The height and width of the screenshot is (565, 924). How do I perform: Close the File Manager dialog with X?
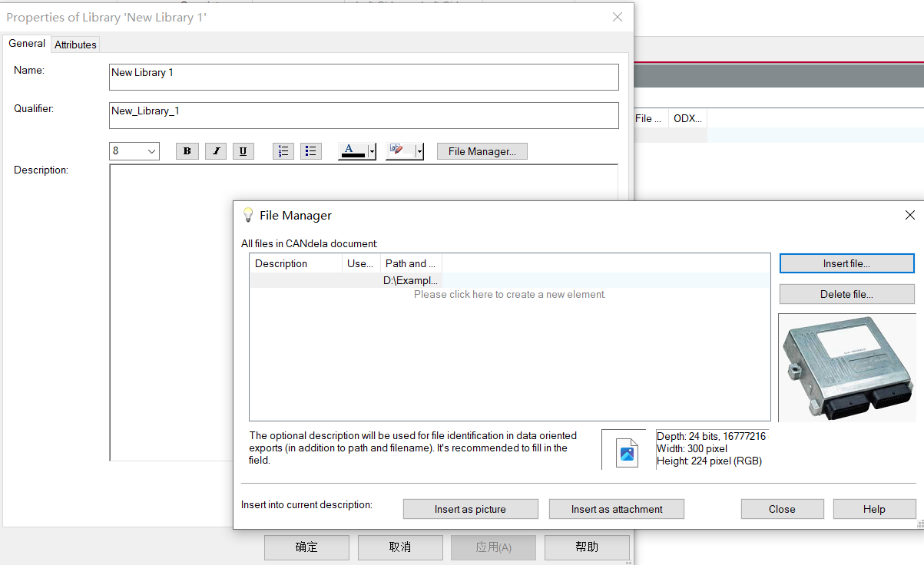(910, 215)
